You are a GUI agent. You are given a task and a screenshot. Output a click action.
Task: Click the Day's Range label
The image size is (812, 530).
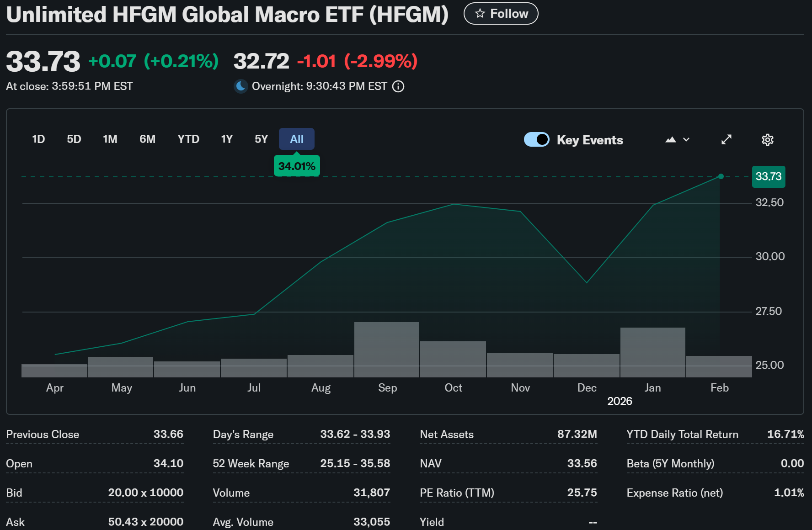(x=243, y=435)
